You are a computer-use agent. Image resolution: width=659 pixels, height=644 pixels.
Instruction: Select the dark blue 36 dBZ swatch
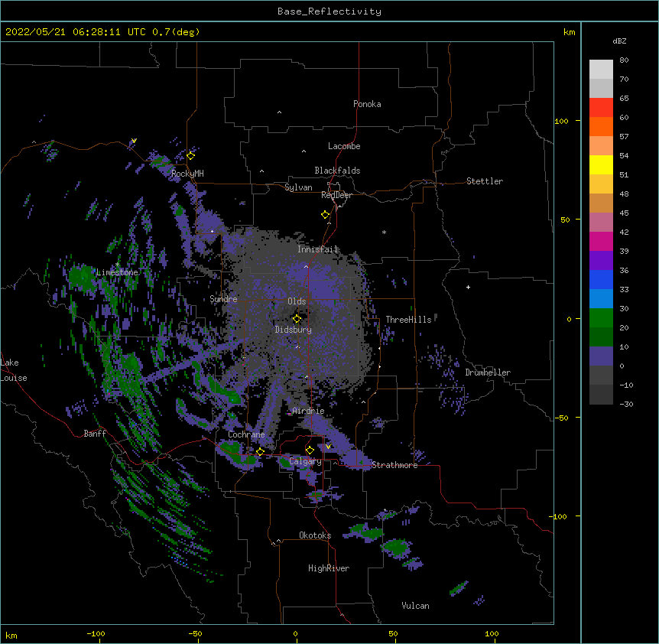coord(601,279)
